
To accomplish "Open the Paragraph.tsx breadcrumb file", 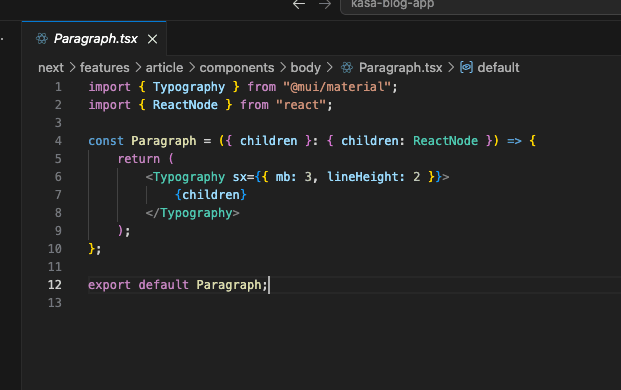I will [400, 68].
